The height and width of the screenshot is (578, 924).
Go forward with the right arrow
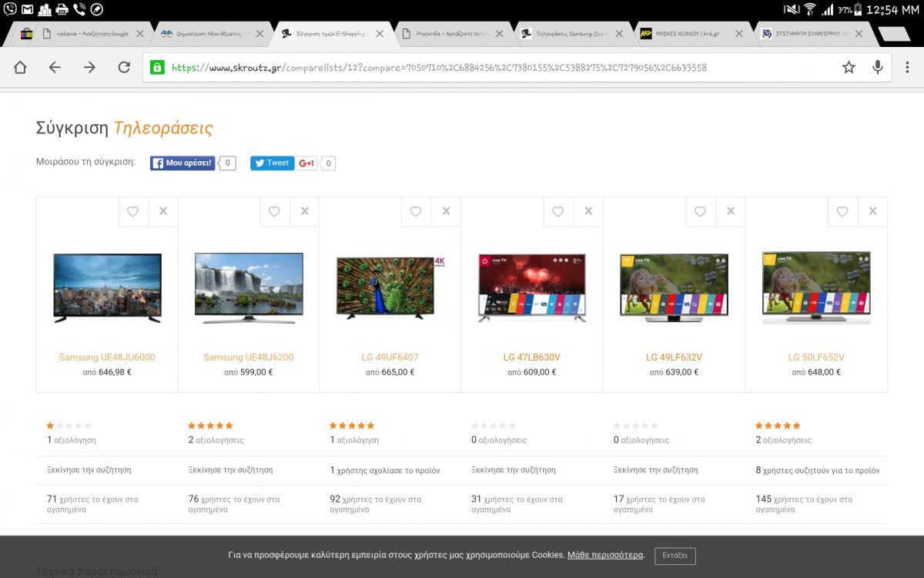(89, 67)
